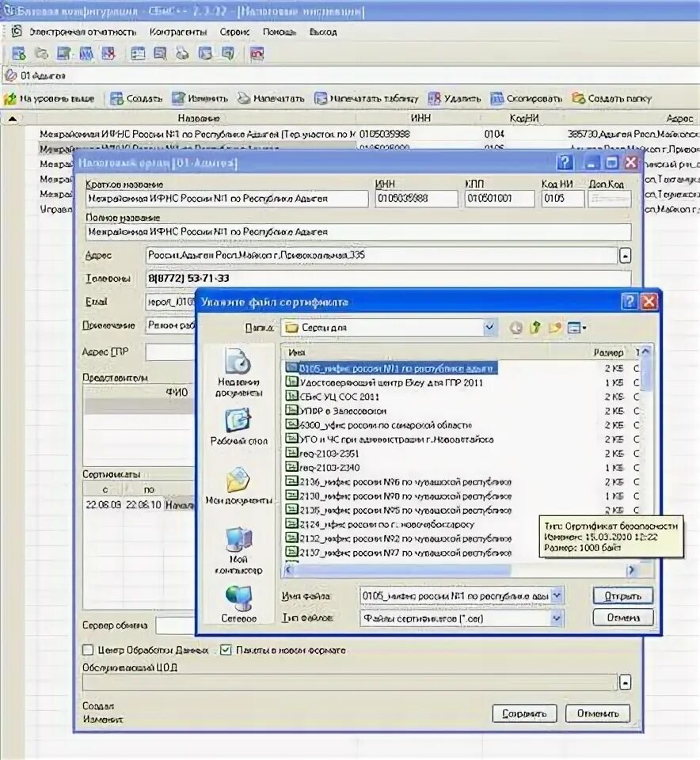Open Мои документы in places bar
This screenshot has height=760, width=700.
click(x=238, y=486)
